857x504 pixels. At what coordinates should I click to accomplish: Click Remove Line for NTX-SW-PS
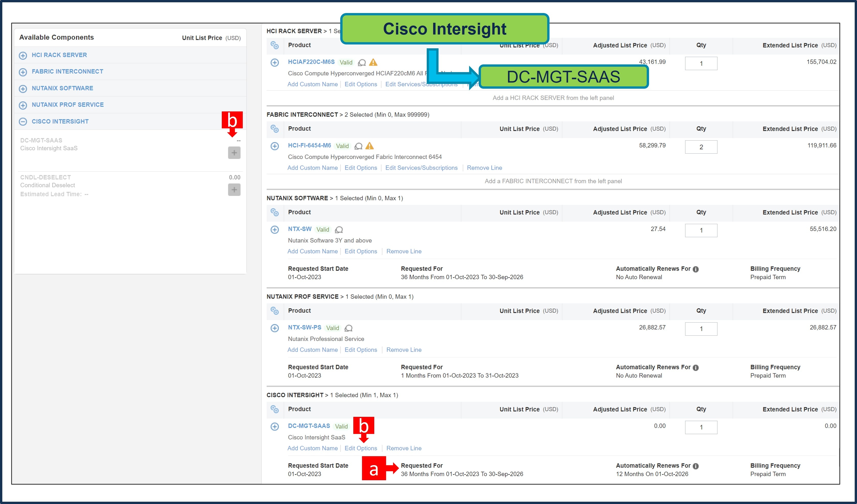coord(404,350)
